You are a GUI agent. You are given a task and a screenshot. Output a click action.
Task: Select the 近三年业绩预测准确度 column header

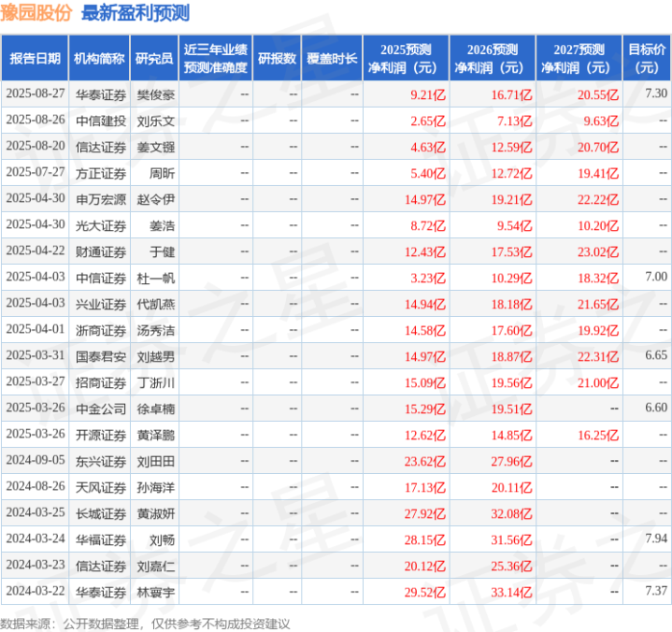(216, 59)
